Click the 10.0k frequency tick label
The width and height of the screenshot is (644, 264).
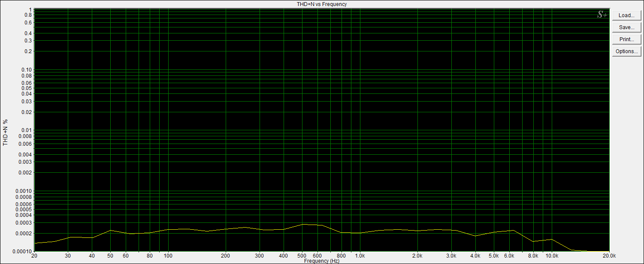click(551, 256)
